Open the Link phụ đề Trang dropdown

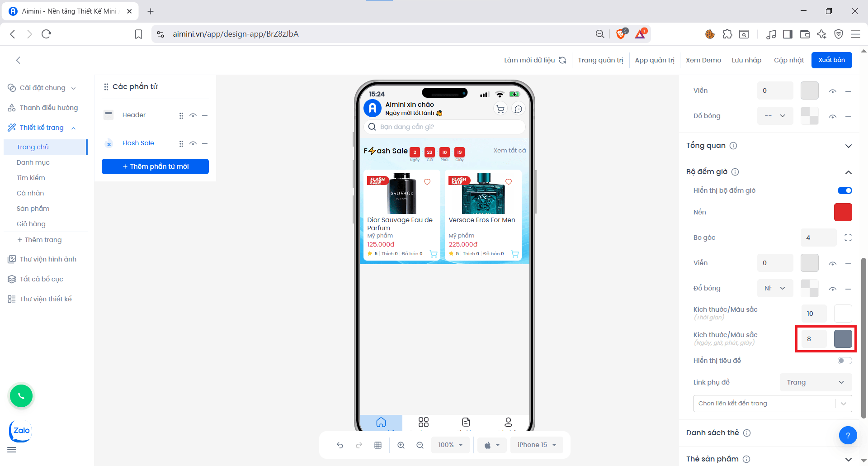coord(816,382)
